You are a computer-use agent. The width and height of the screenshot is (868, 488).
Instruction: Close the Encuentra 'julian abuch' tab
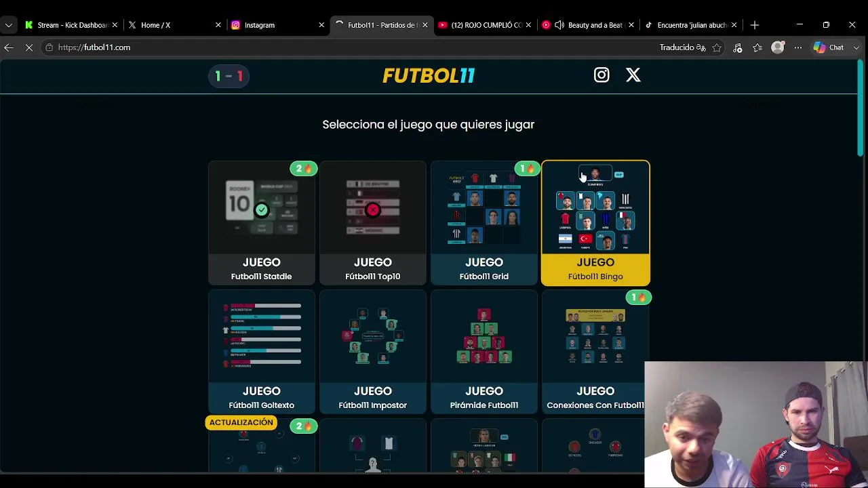point(734,25)
